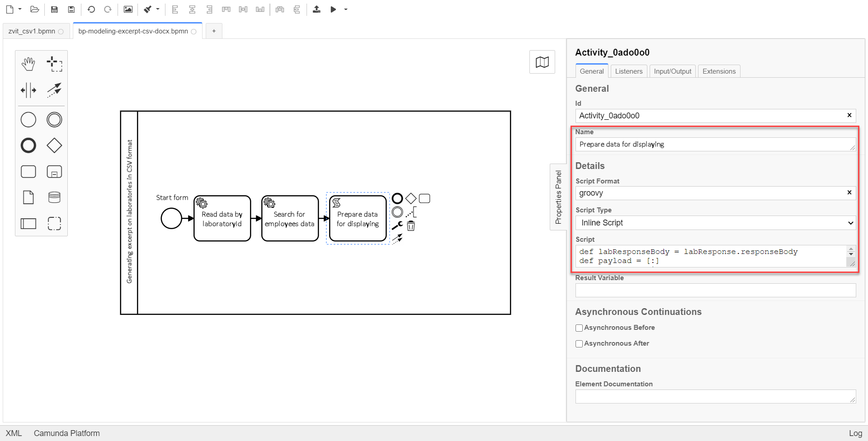Click the Element Documentation text area
This screenshot has height=441, width=868.
[715, 396]
